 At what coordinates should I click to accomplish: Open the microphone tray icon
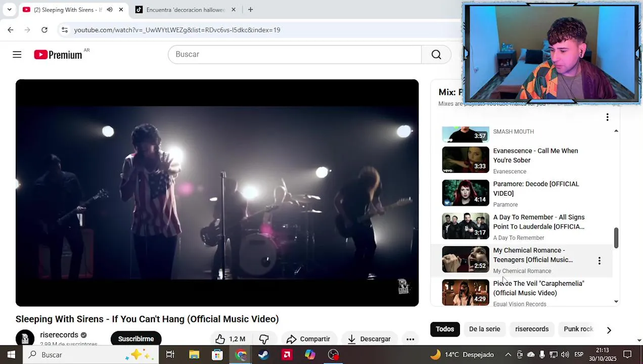point(542,355)
